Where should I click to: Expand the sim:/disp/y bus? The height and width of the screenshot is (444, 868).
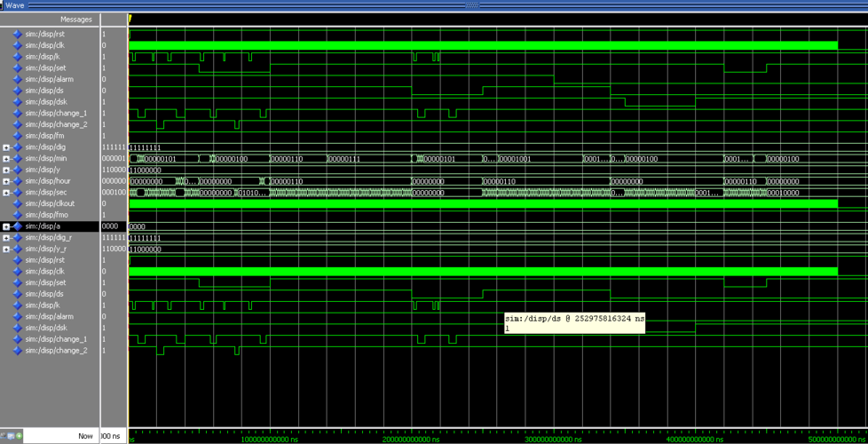pyautogui.click(x=6, y=170)
